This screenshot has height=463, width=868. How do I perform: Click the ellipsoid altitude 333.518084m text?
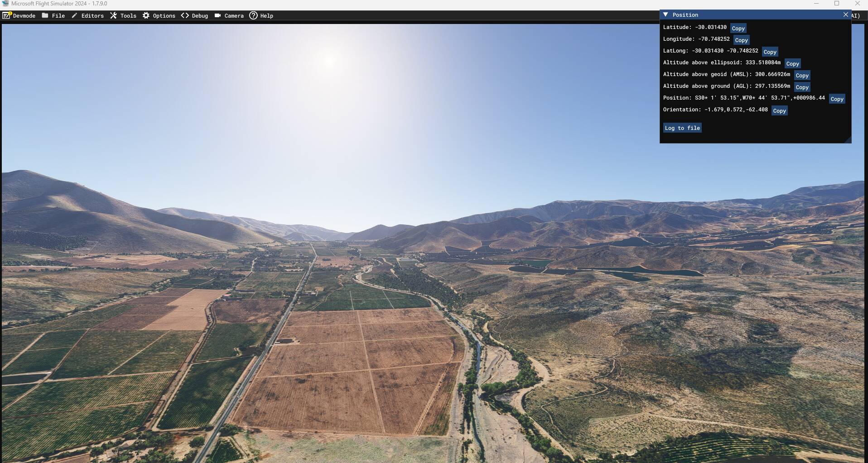point(722,62)
